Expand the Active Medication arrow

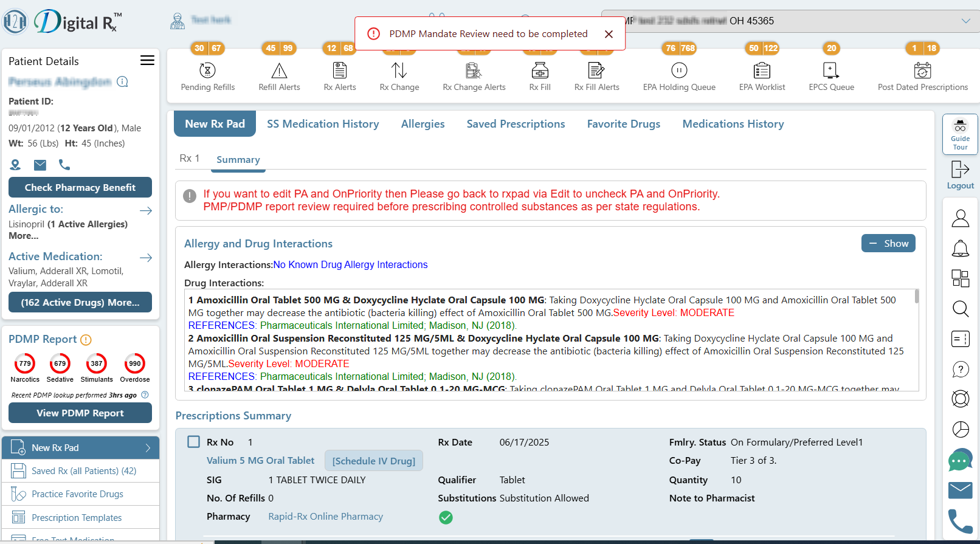(x=146, y=258)
